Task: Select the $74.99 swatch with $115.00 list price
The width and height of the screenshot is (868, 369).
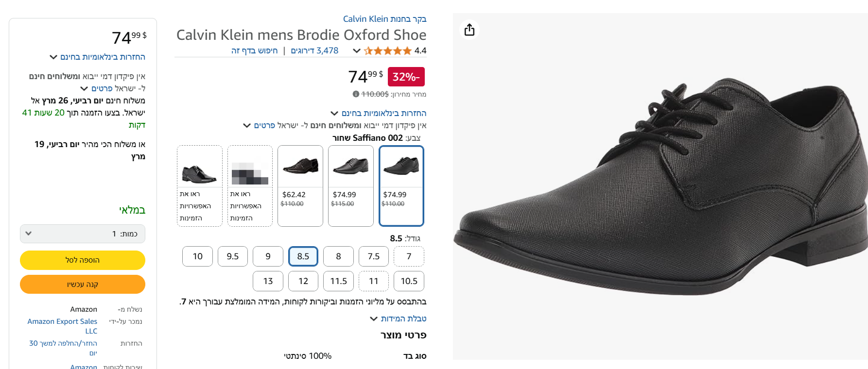Action: click(x=351, y=185)
